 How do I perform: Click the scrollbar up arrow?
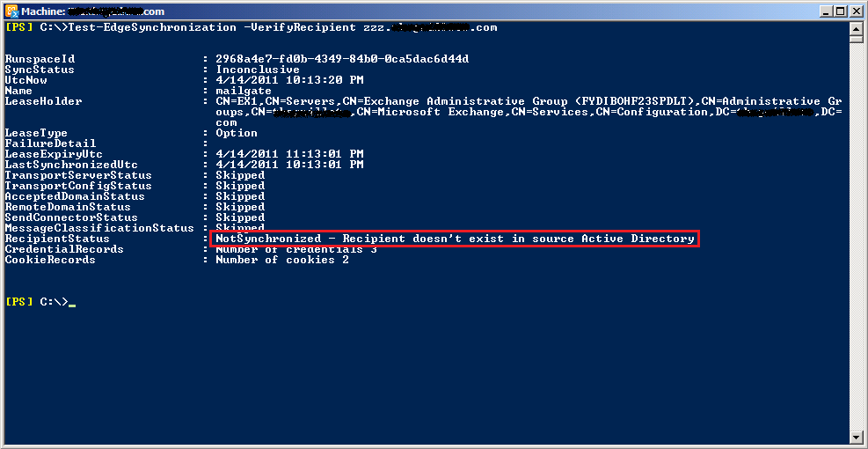856,27
